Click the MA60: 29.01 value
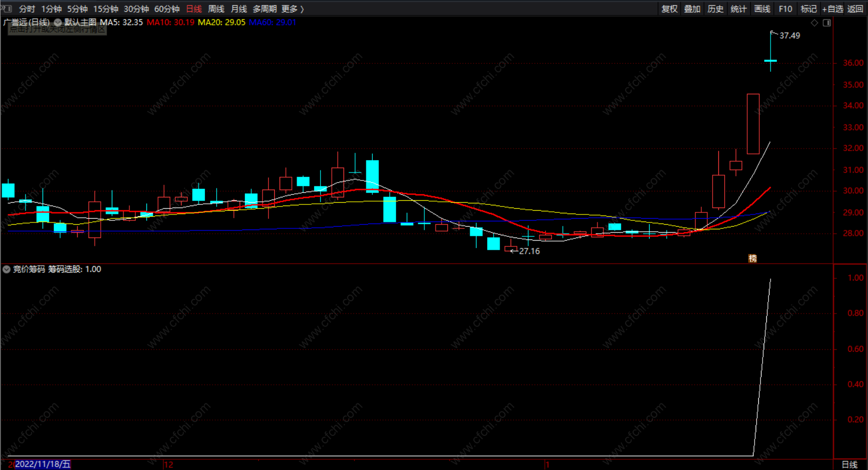The width and height of the screenshot is (868, 470). [273, 22]
